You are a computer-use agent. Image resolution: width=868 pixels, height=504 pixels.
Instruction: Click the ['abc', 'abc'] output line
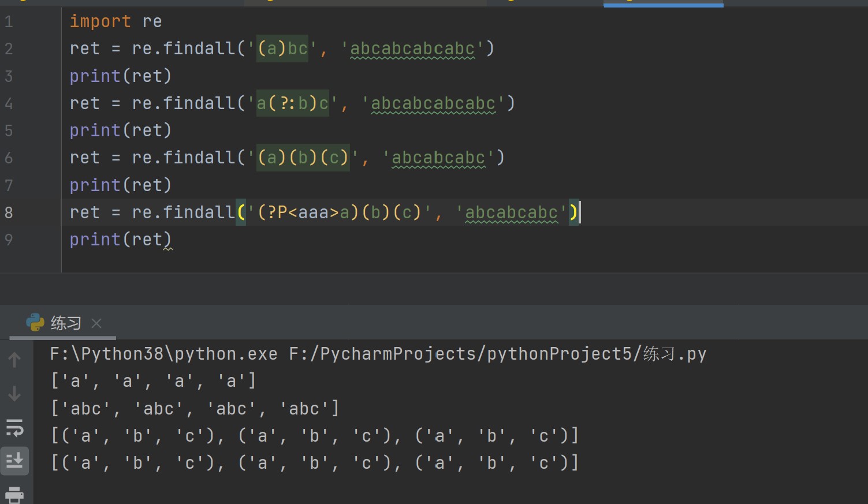195,409
